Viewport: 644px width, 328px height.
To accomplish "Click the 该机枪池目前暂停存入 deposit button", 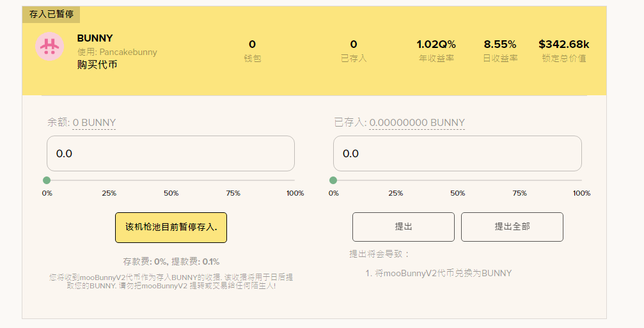I will pos(171,228).
